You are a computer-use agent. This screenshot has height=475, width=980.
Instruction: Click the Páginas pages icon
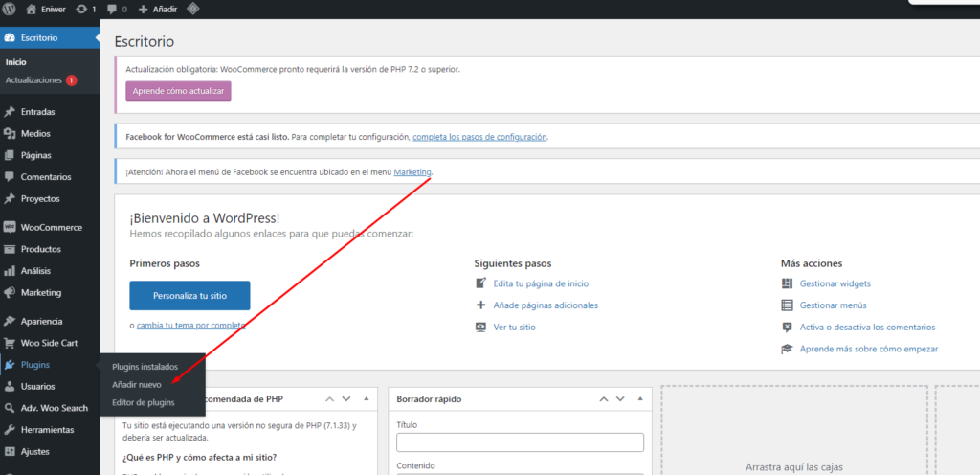coord(10,155)
